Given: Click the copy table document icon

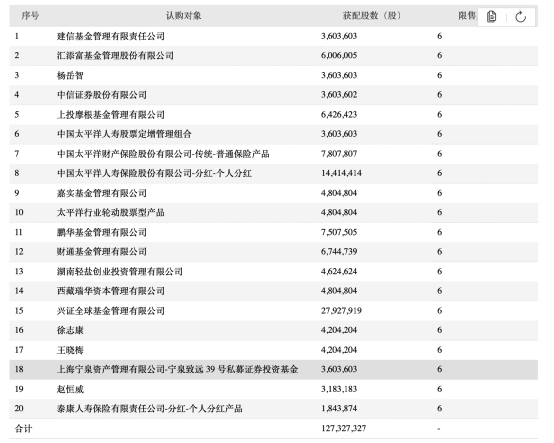Looking at the screenshot, I should click(491, 17).
